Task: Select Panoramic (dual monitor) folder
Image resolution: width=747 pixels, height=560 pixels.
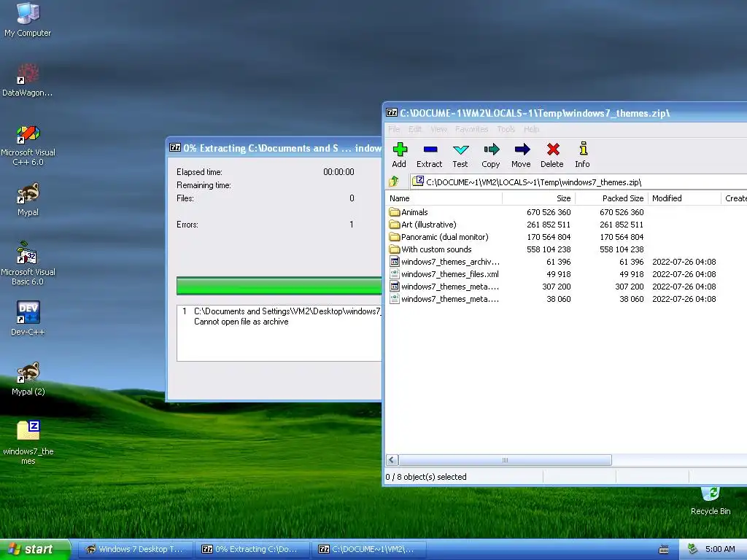Action: tap(438, 237)
